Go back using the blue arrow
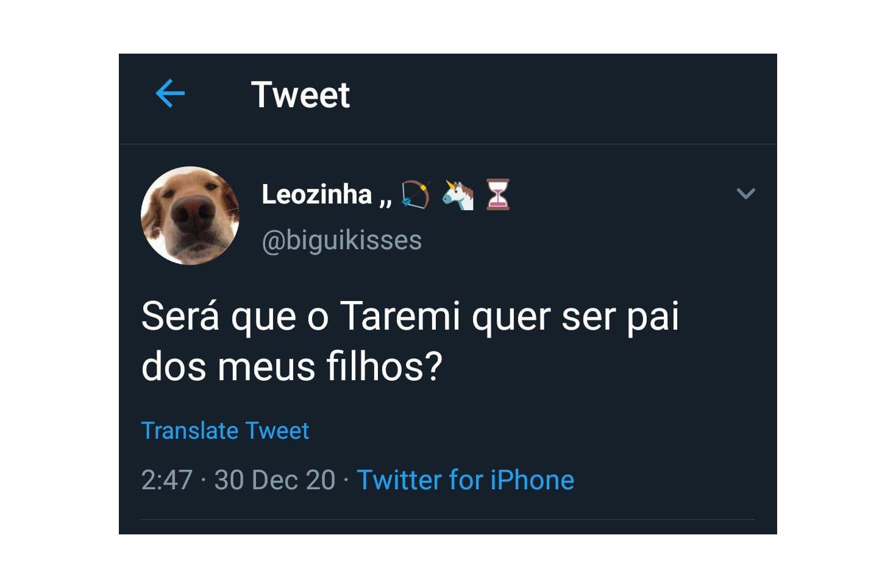Screen dimensions: 896x588 click(170, 94)
